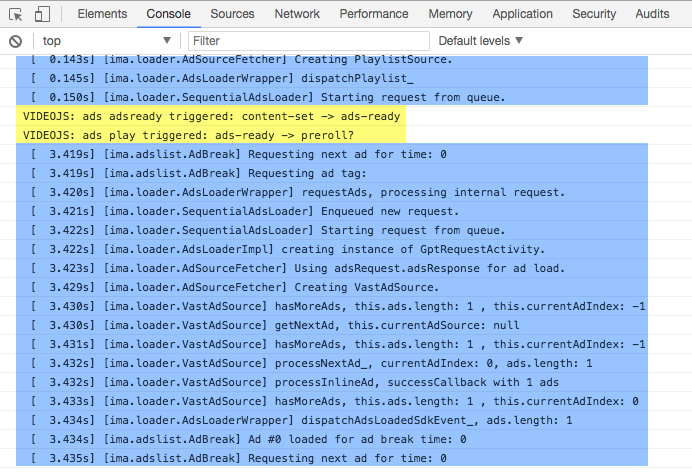Screen dimensions: 692x472
Task: Go to the Network tab
Action: coord(297,14)
